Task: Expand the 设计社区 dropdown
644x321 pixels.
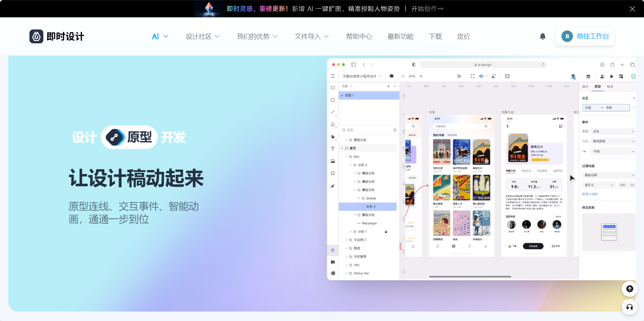Action: (x=202, y=36)
